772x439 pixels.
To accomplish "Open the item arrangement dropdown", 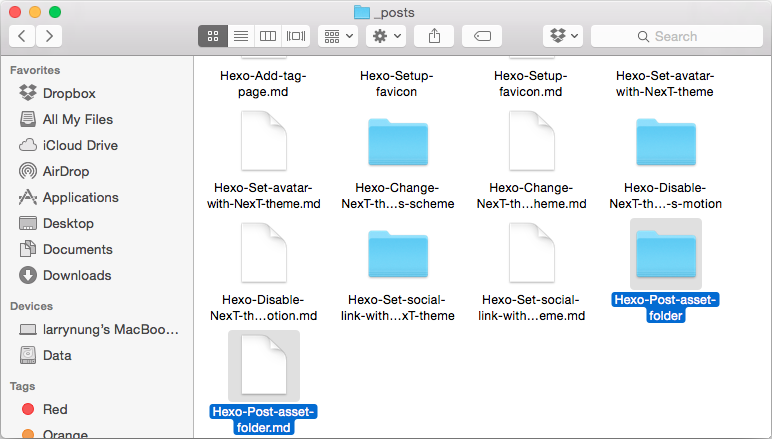I will (x=338, y=36).
